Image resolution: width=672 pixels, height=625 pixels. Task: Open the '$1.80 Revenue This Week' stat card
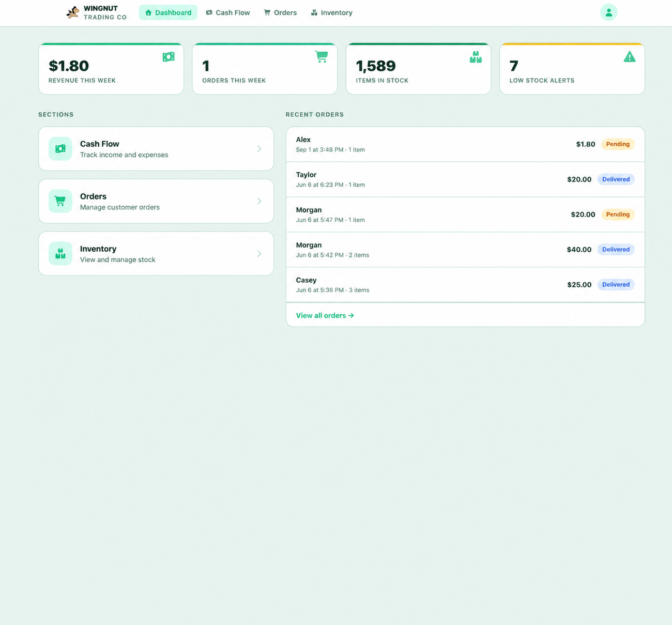111,69
